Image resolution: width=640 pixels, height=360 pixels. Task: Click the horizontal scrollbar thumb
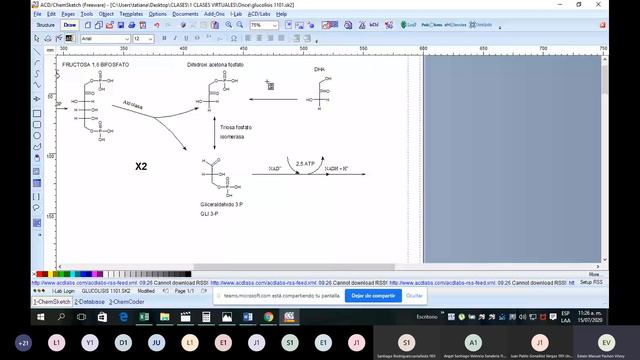(x=294, y=267)
